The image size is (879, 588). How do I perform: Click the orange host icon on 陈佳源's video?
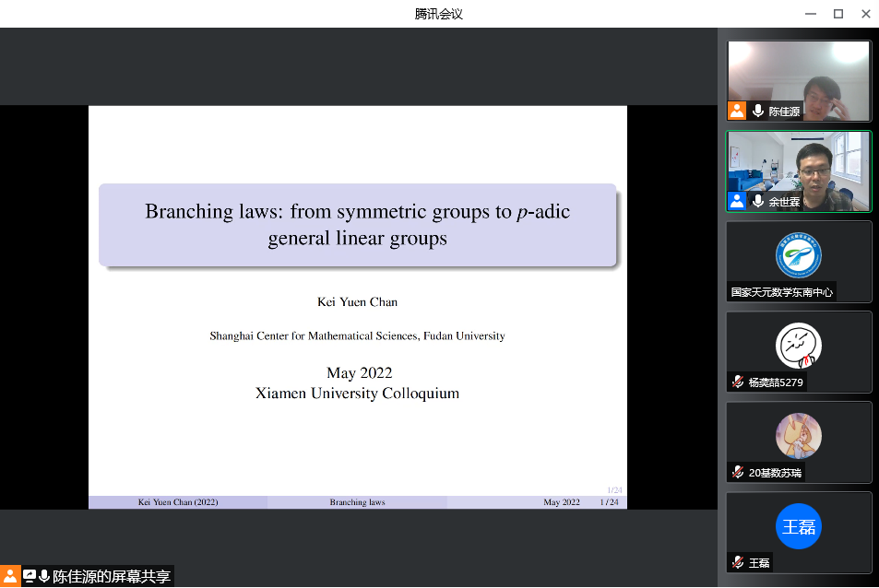pyautogui.click(x=737, y=111)
